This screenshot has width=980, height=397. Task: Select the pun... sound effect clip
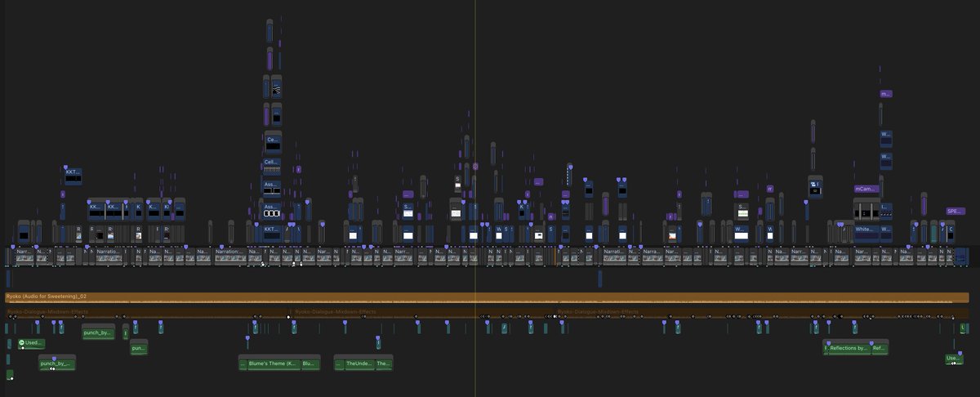139,347
